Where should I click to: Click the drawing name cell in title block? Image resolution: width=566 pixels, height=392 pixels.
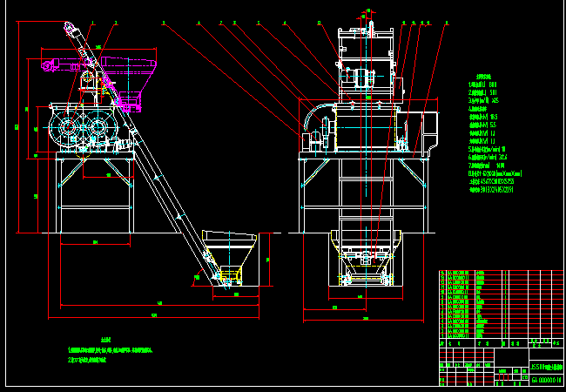click(545, 367)
